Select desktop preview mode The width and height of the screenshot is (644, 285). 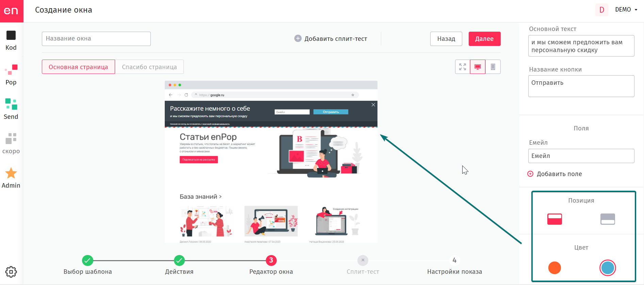[478, 67]
